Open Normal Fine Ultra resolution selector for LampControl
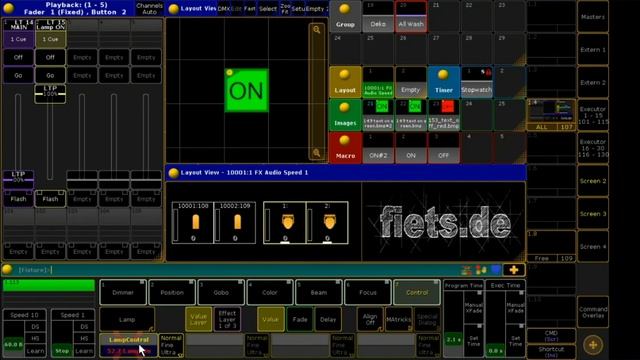 click(x=171, y=345)
